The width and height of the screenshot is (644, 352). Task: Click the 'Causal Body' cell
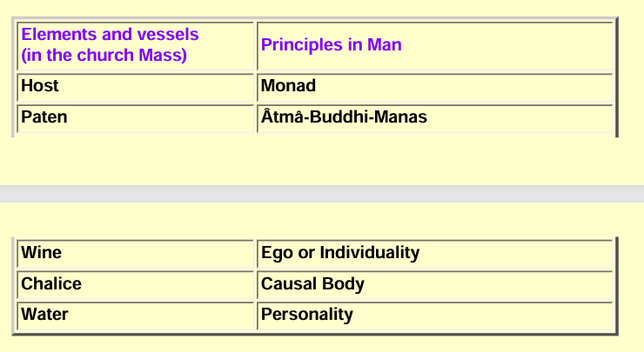[435, 285]
